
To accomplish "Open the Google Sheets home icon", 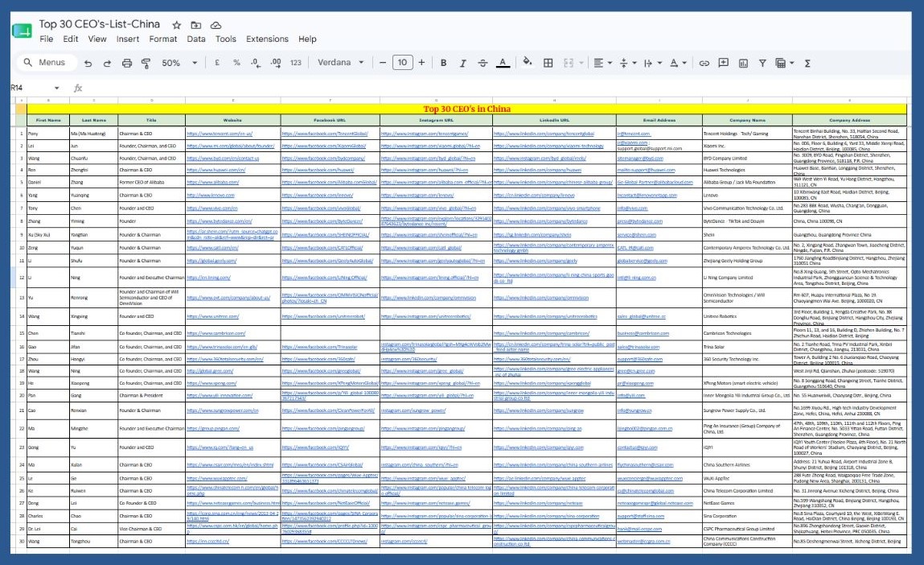I will pos(22,31).
